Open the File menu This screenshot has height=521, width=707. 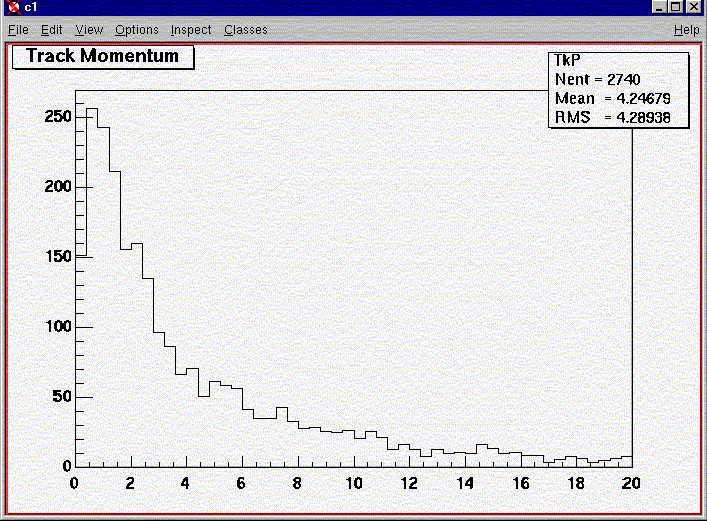pyautogui.click(x=17, y=30)
